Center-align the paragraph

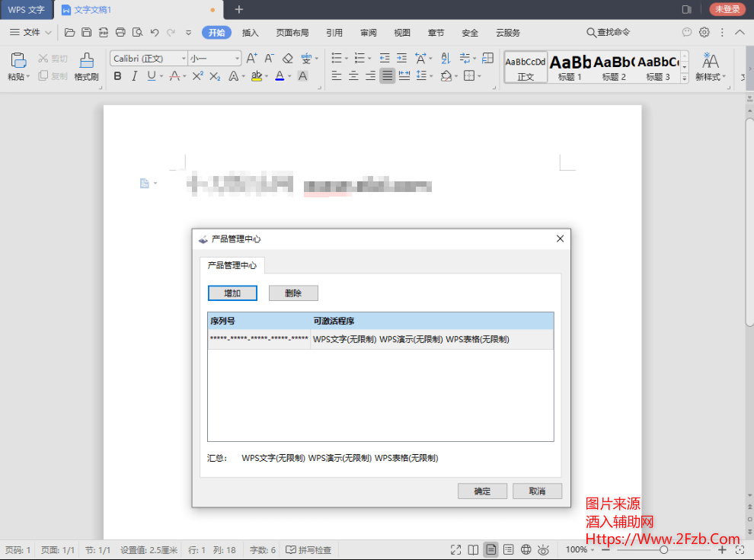(x=353, y=76)
